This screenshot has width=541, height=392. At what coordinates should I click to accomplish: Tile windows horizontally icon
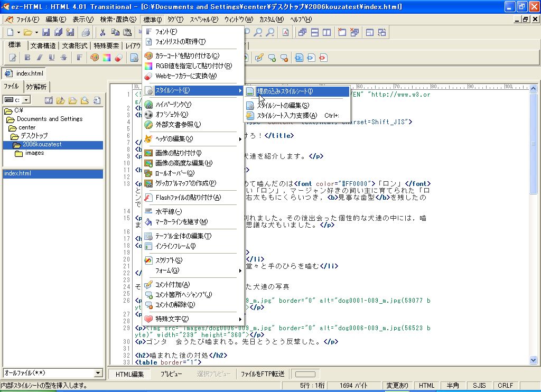coord(315,32)
